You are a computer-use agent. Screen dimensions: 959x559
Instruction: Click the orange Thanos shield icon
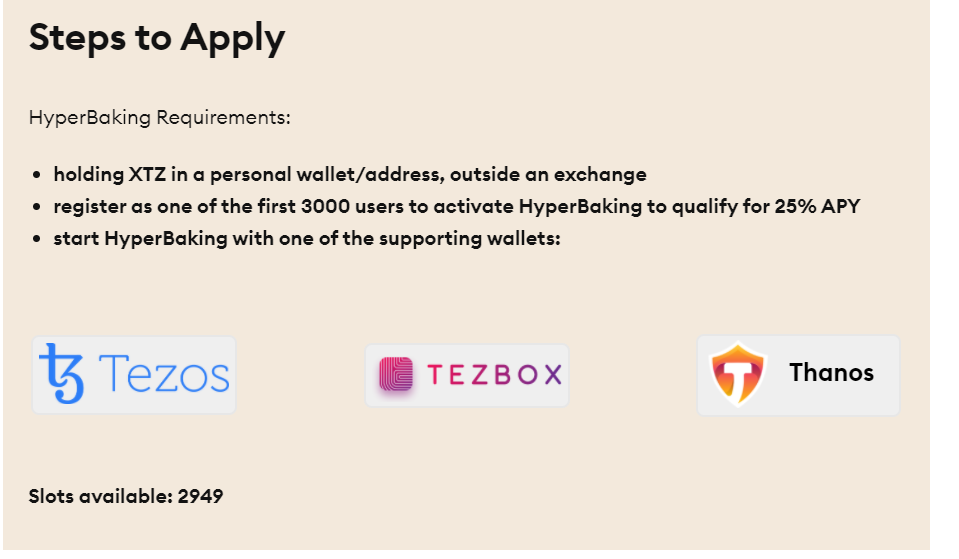pos(738,374)
